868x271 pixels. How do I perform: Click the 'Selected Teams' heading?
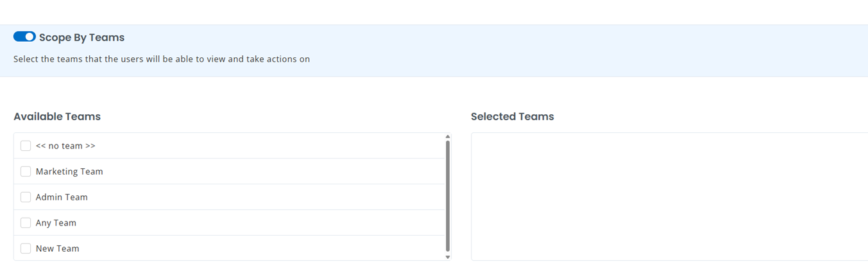(x=512, y=116)
